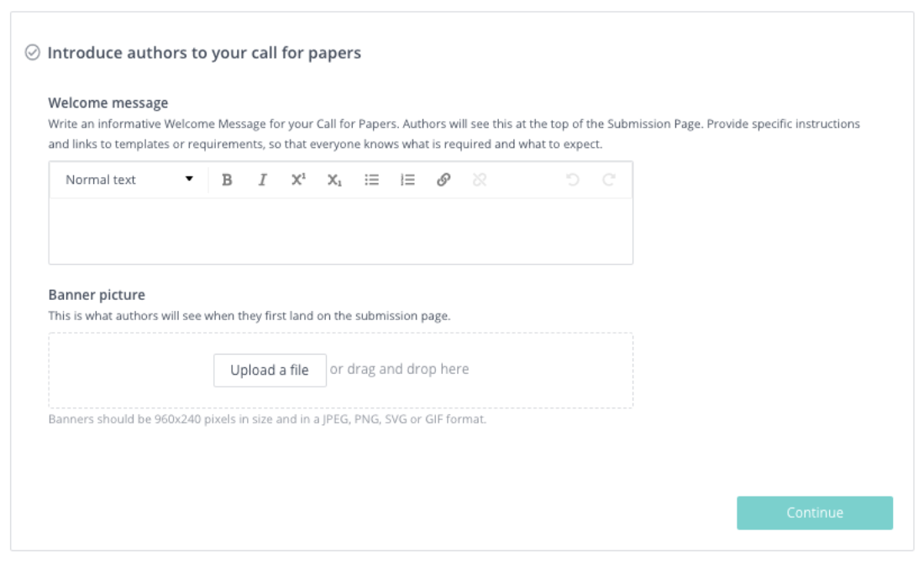Insert a bulleted list

[x=371, y=180]
